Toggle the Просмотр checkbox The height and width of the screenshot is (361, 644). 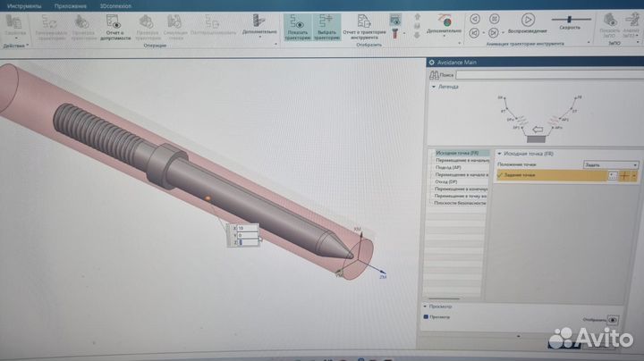pyautogui.click(x=427, y=316)
